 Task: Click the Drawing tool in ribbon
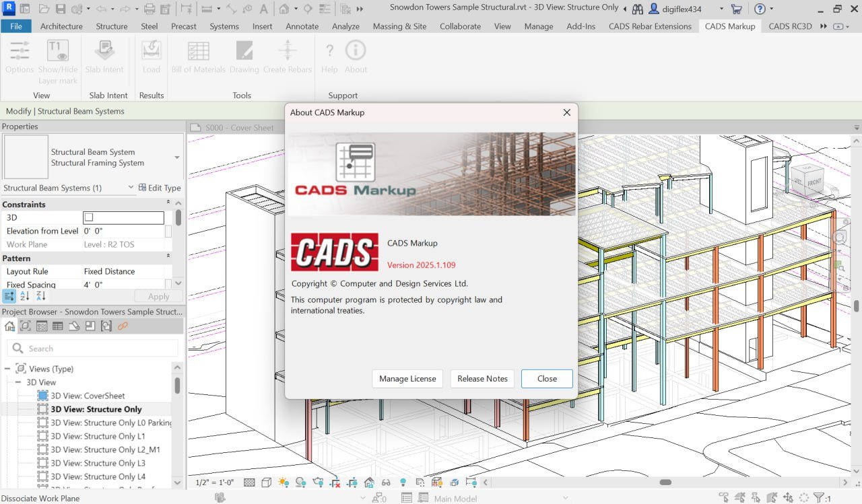pyautogui.click(x=244, y=57)
